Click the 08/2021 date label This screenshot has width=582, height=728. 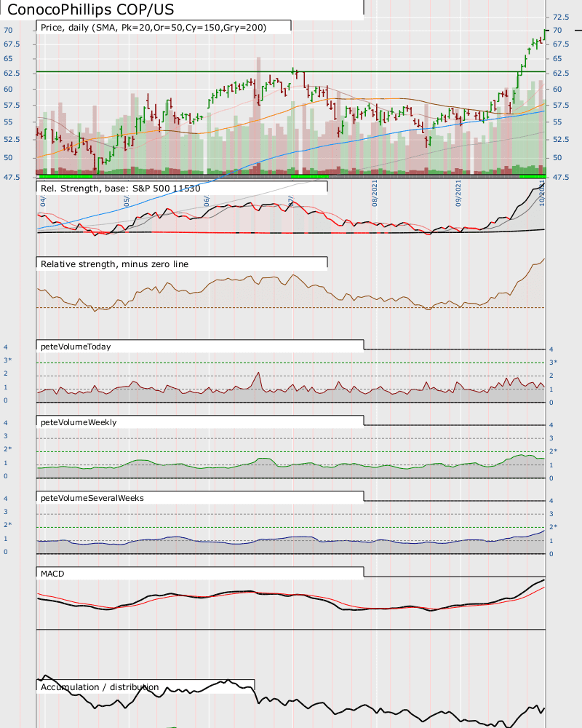coord(375,193)
